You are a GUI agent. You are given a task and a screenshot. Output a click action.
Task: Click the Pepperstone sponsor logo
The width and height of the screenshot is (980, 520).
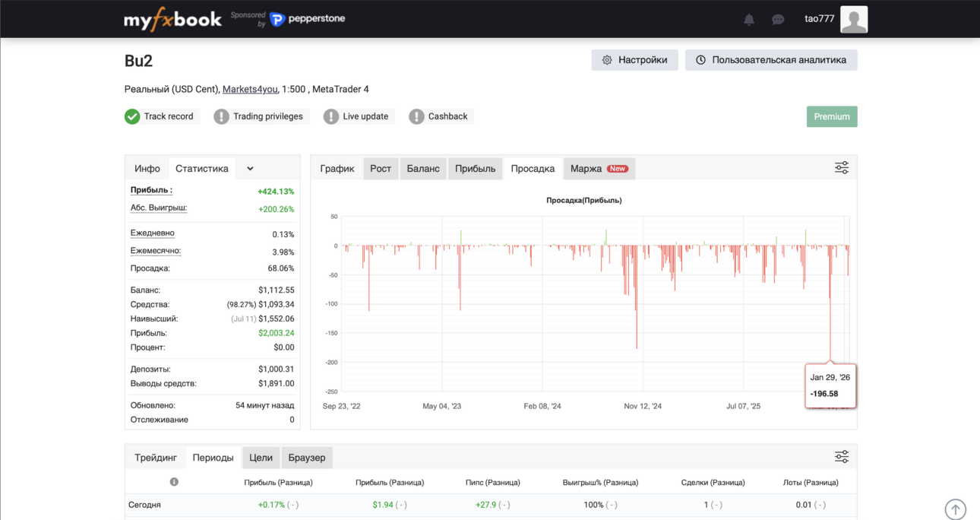pyautogui.click(x=308, y=19)
